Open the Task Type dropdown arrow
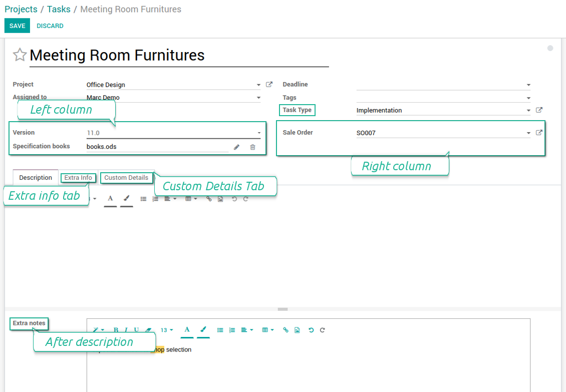The width and height of the screenshot is (566, 392). coord(528,111)
